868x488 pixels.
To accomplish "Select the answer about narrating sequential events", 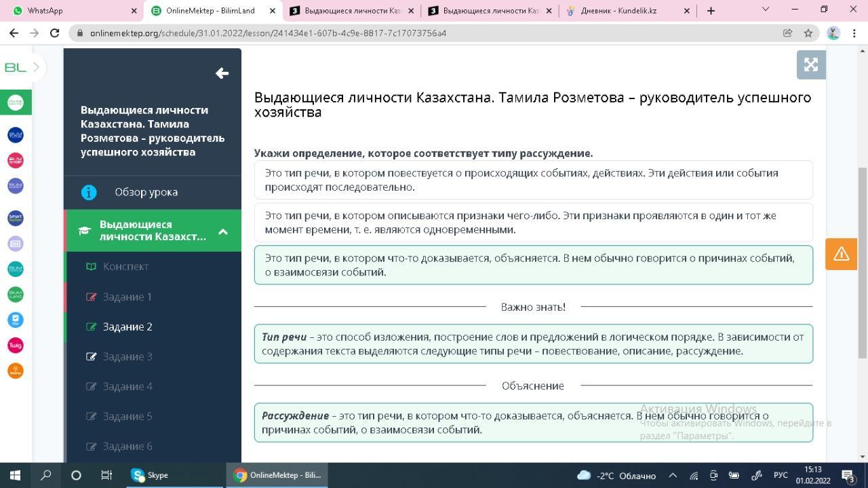I will tap(533, 180).
